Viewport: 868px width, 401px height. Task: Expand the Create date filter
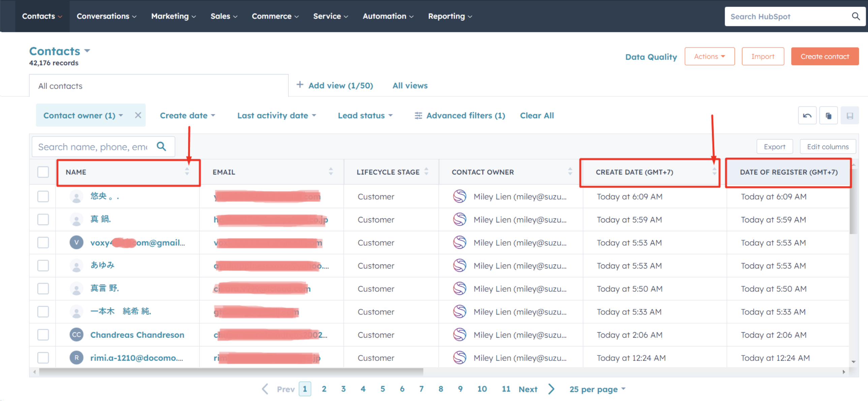click(x=187, y=116)
